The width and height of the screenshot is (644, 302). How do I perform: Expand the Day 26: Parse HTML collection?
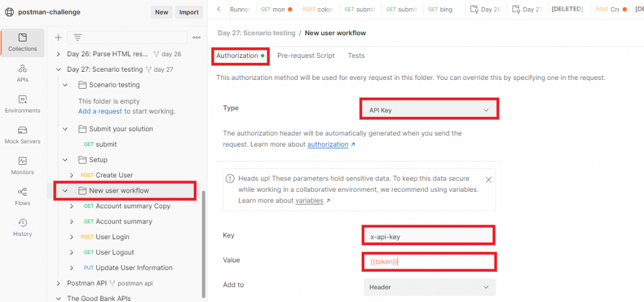(x=58, y=54)
